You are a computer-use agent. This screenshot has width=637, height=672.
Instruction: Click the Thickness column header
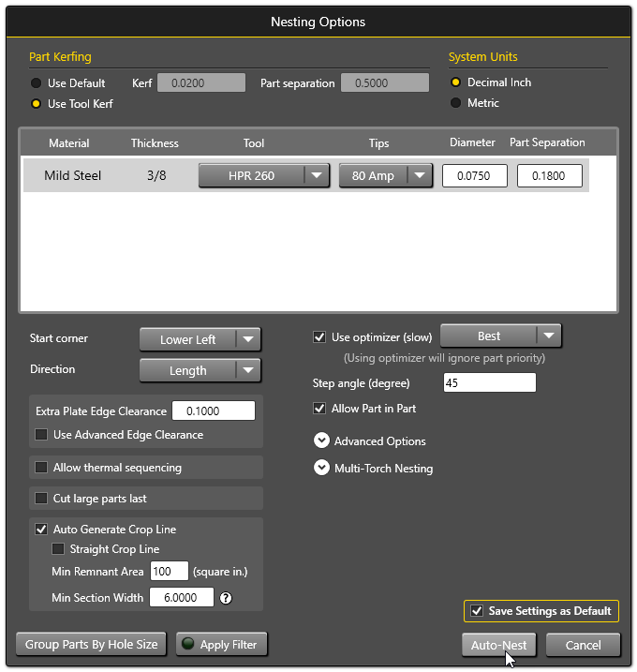pos(155,143)
